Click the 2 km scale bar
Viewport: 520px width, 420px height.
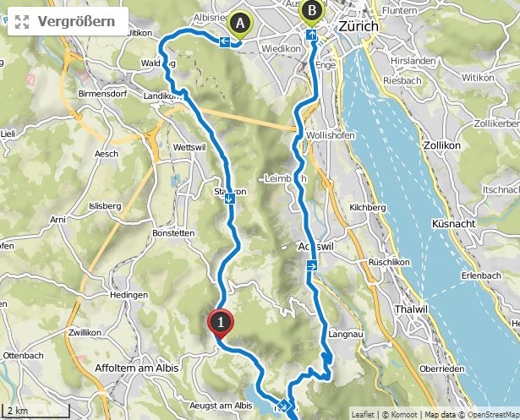point(36,411)
